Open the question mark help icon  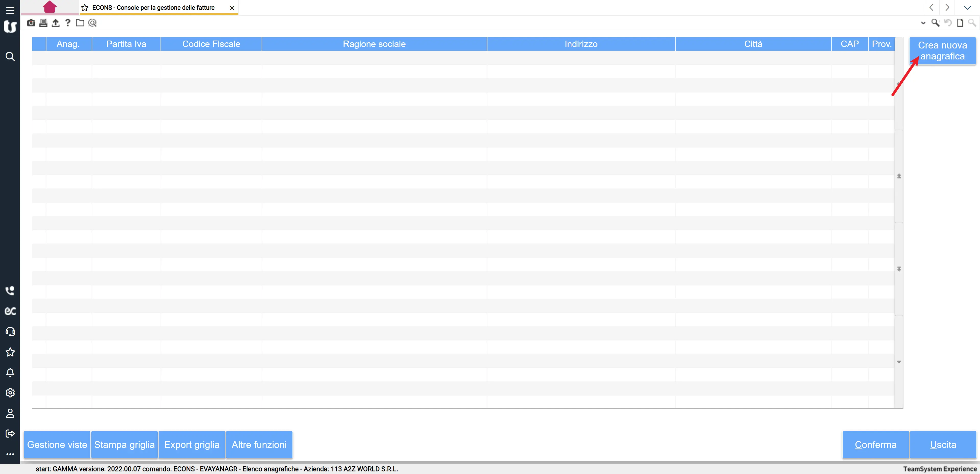[68, 23]
